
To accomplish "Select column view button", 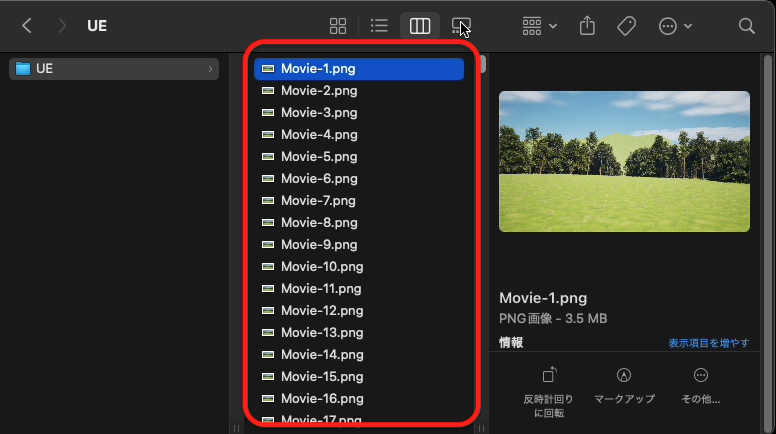I will click(x=420, y=26).
